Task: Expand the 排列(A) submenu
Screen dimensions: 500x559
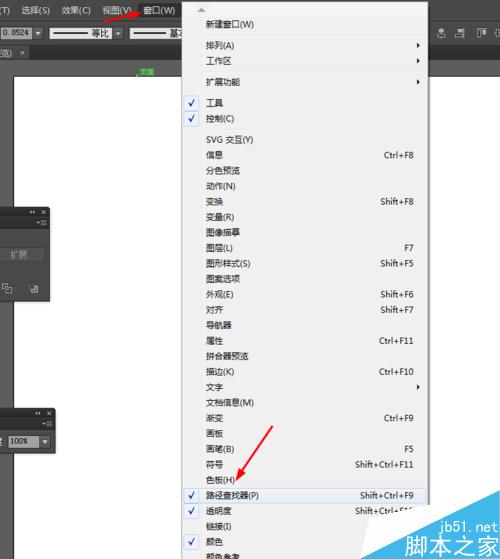Action: tap(305, 46)
